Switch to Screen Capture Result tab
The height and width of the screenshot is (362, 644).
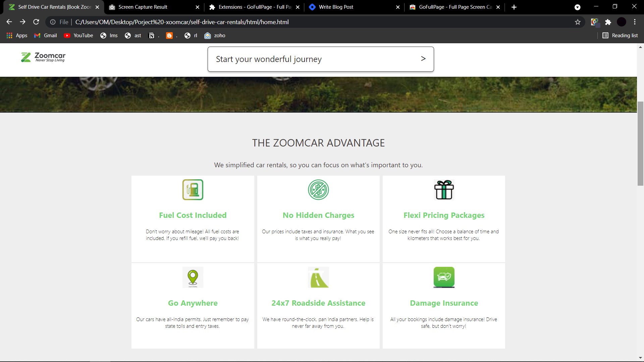tap(143, 7)
